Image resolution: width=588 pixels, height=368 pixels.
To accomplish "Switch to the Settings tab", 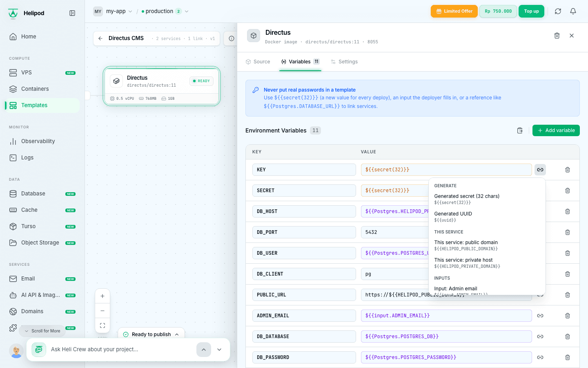I will click(x=344, y=62).
